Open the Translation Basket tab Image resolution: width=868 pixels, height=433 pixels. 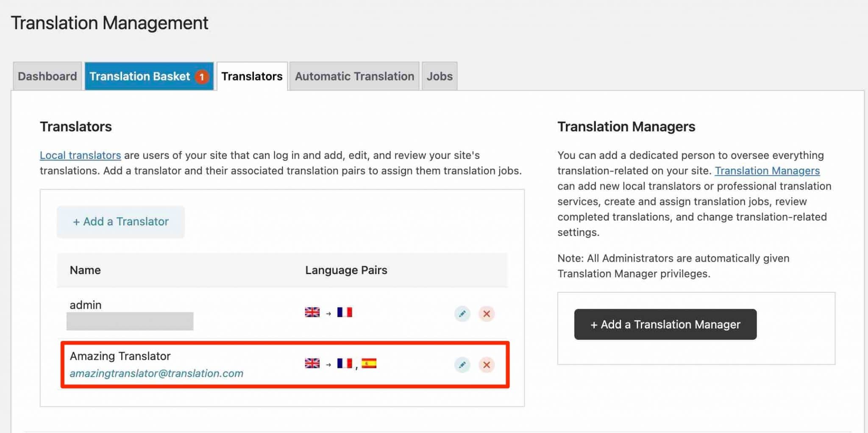coord(140,76)
